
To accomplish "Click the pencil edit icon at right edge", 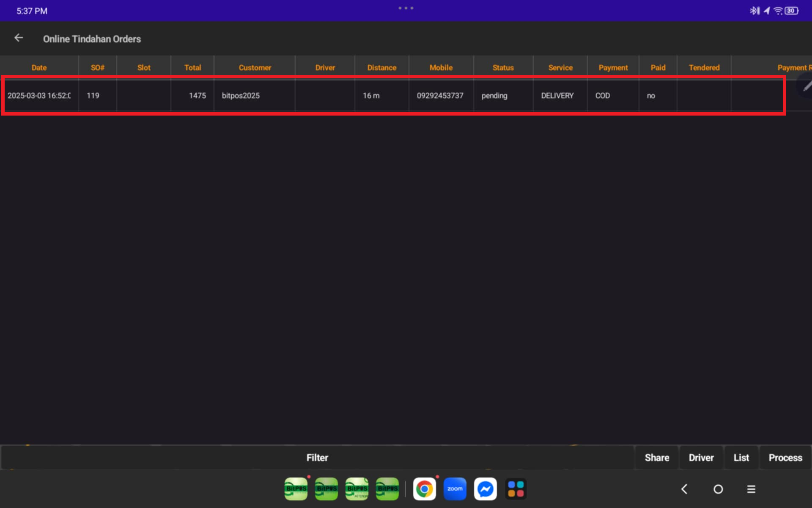I will (807, 86).
